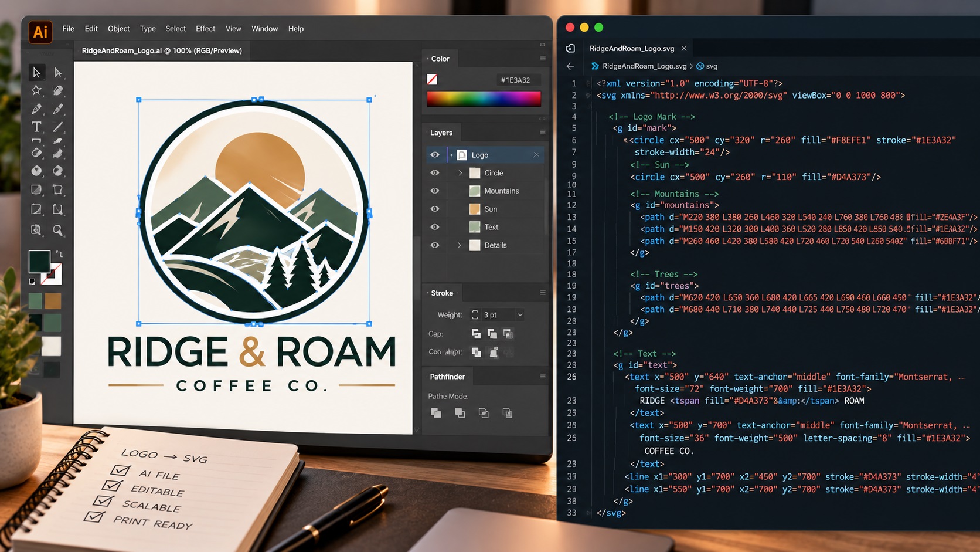Click the Illustrator Ai app logo
This screenshot has width=980, height=552.
(40, 31)
